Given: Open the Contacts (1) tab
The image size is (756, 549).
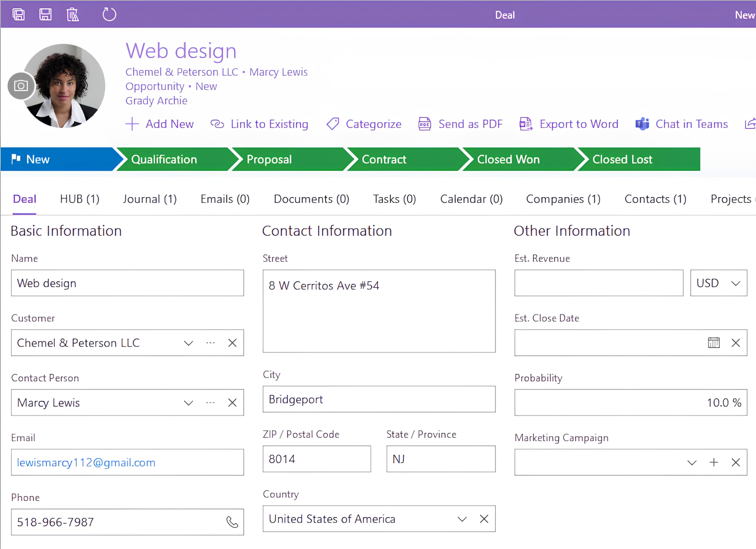Looking at the screenshot, I should 655,199.
